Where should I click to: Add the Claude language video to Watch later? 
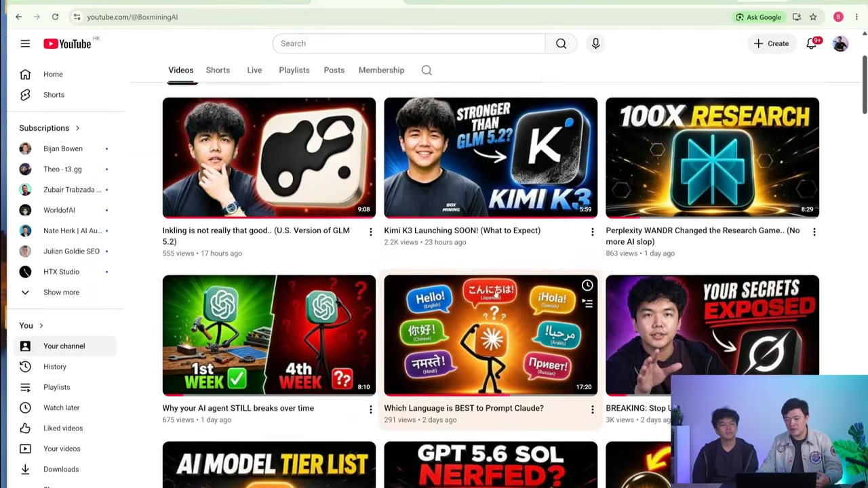click(x=587, y=286)
